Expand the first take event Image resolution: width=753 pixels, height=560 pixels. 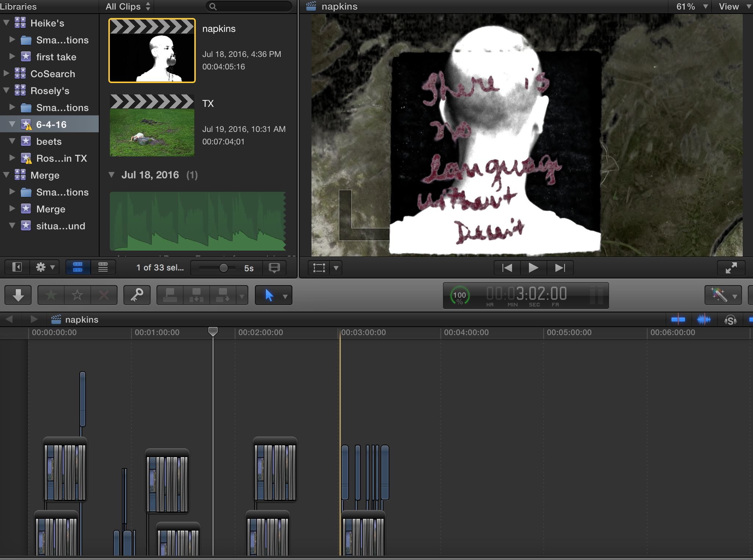coord(12,57)
